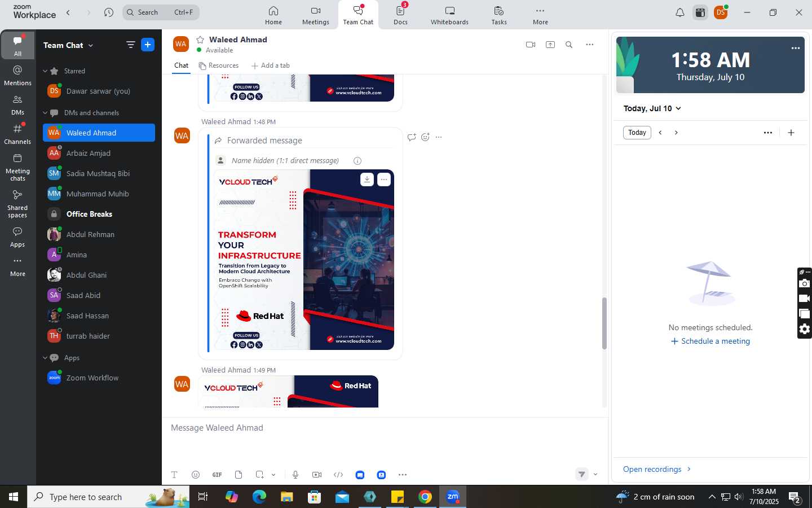812x508 pixels.
Task: Open the More menu in top navigation
Action: [540, 15]
